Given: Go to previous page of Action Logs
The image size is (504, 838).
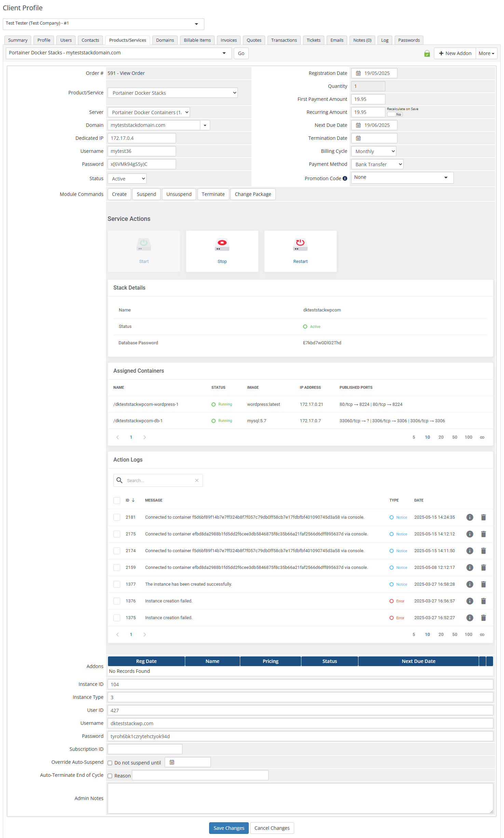Looking at the screenshot, I should pyautogui.click(x=118, y=635).
